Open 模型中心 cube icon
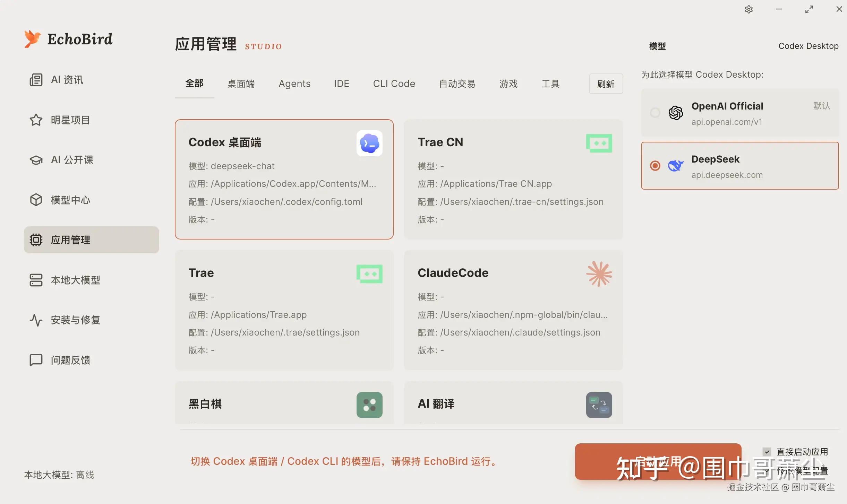The height and width of the screenshot is (504, 847). tap(36, 200)
